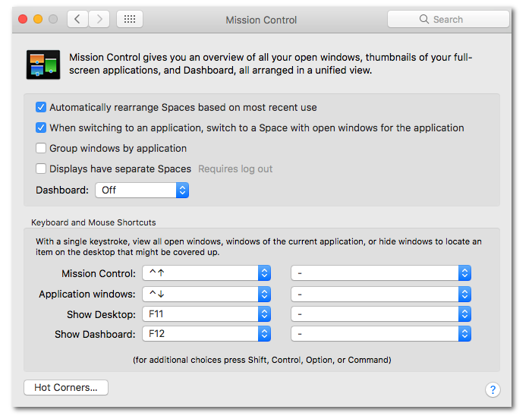Enable Displays have separate Spaces
Image resolution: width=532 pixels, height=419 pixels.
click(x=42, y=169)
